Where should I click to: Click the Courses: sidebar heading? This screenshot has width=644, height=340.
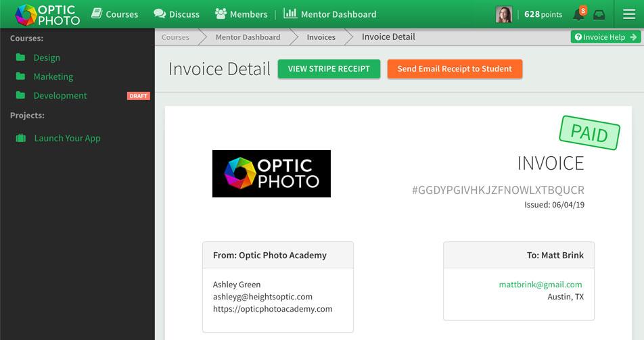coord(26,38)
